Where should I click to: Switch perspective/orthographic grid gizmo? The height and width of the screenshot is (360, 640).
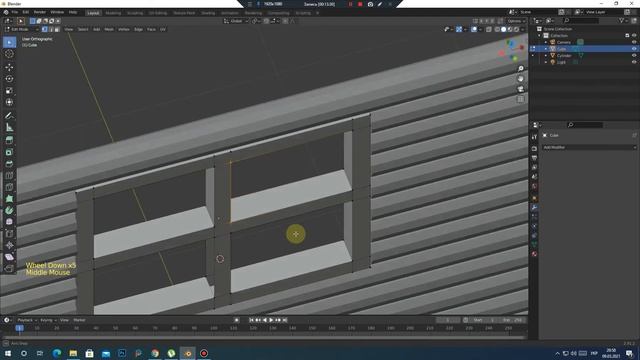[520, 99]
